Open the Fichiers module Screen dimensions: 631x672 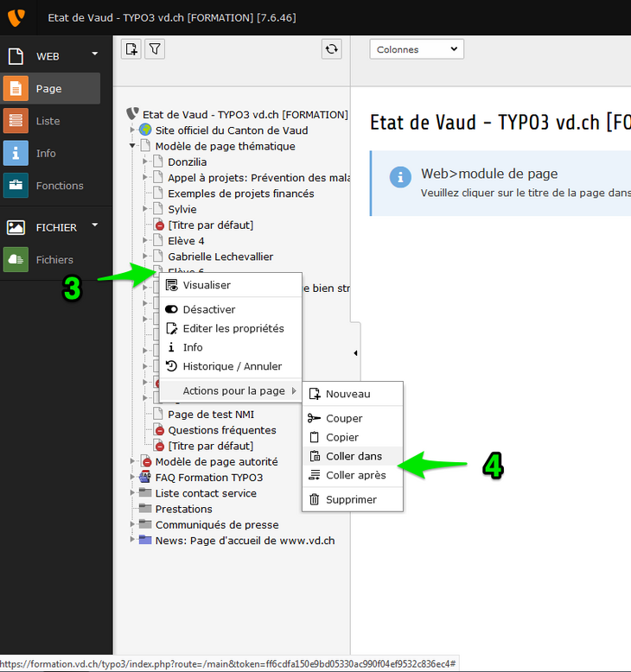pyautogui.click(x=51, y=260)
